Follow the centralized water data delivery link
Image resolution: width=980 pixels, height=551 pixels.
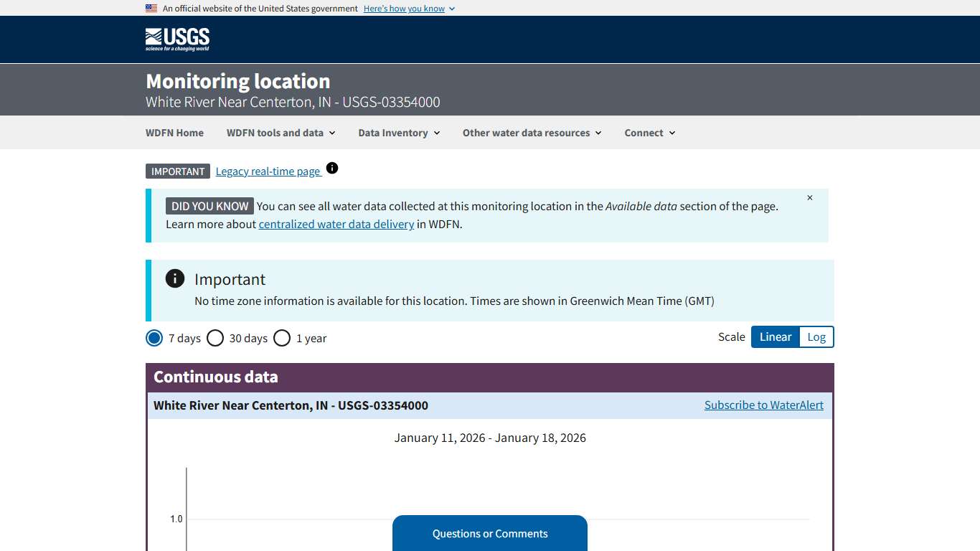pos(336,224)
